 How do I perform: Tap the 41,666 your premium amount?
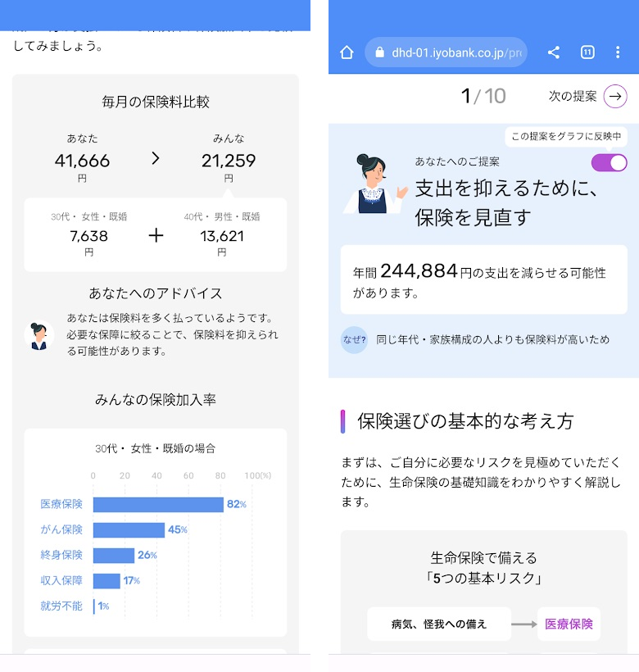(82, 161)
